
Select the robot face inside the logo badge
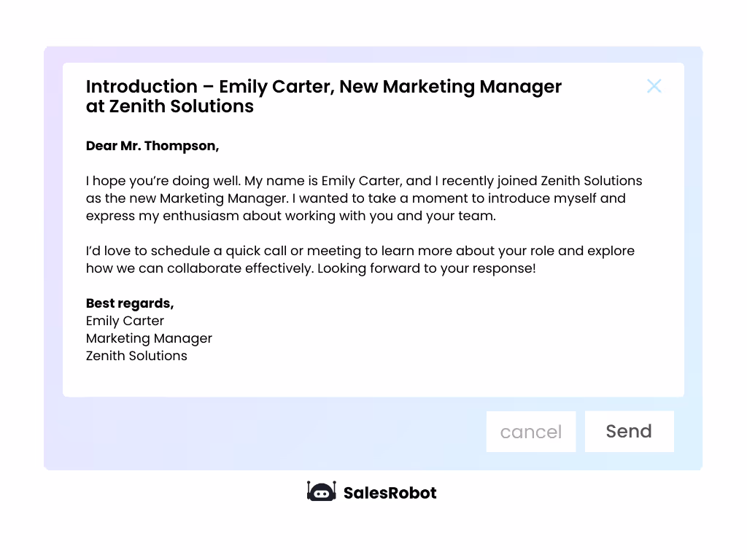point(321,494)
